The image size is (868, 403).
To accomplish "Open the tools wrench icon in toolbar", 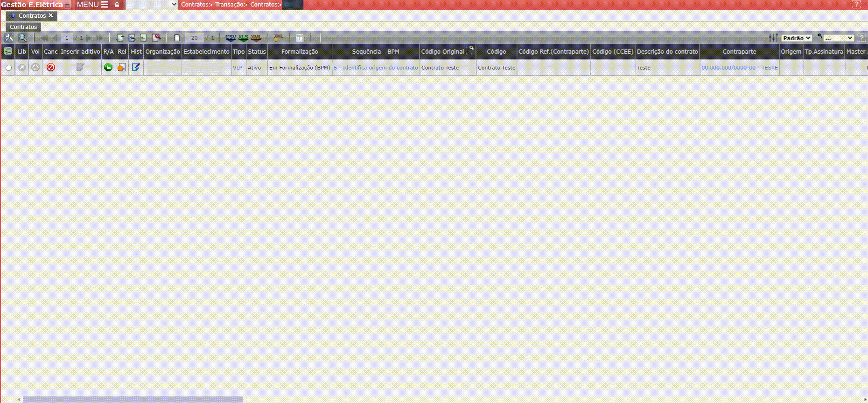I will click(x=9, y=38).
